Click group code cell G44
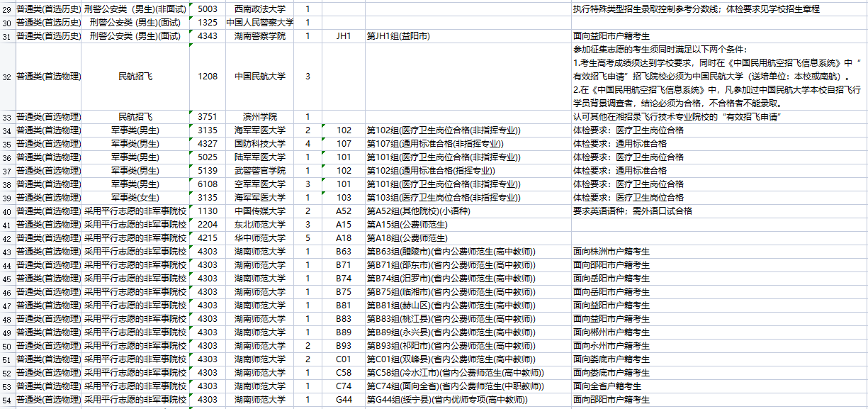This screenshot has height=409, width=868. click(x=344, y=400)
